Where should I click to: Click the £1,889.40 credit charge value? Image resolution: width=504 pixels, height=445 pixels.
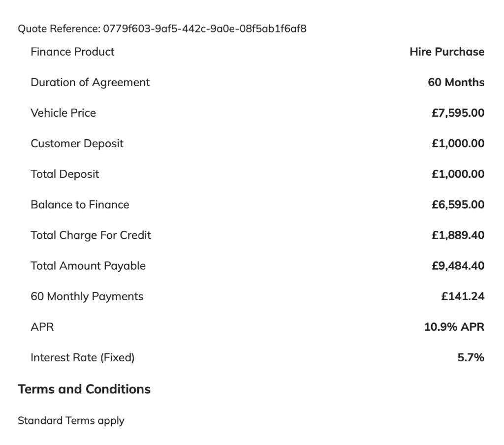point(458,235)
